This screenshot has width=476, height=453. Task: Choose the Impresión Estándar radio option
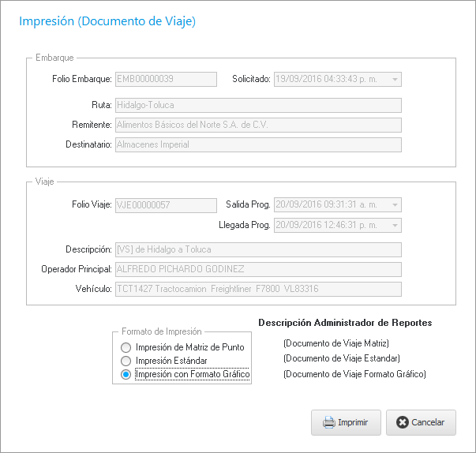click(x=126, y=361)
